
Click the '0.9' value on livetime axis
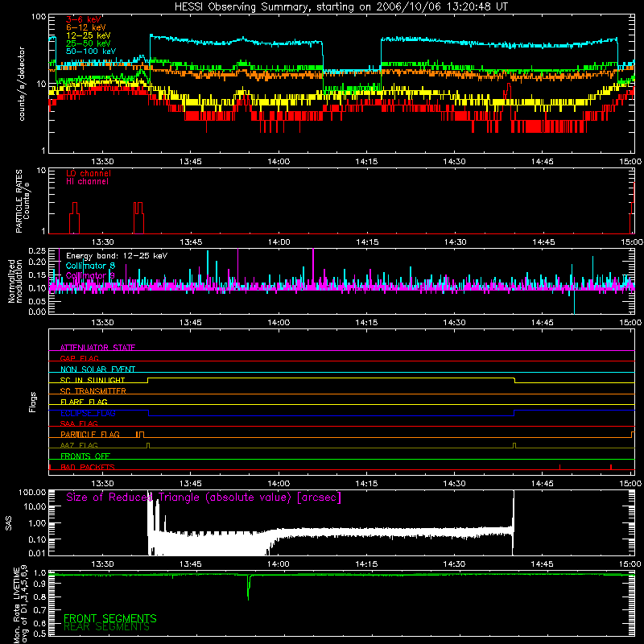pos(39,585)
